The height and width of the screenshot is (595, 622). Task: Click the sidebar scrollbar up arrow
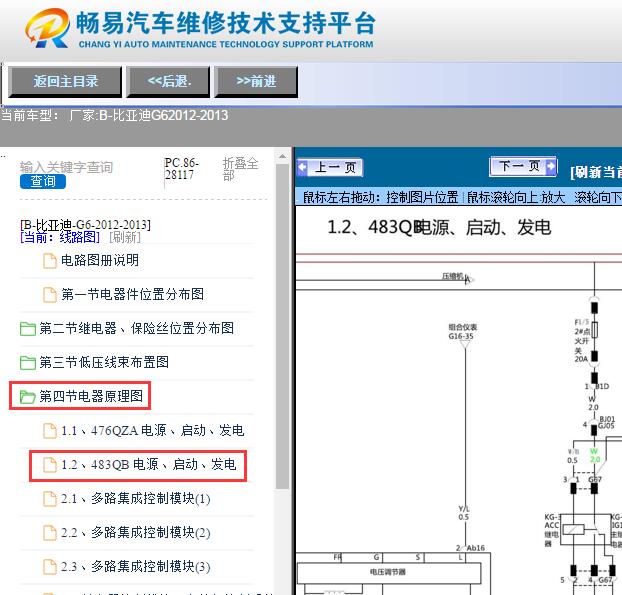[282, 157]
